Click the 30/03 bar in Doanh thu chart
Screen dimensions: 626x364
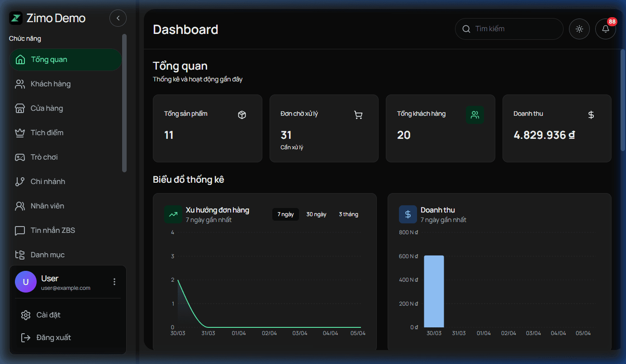434,292
